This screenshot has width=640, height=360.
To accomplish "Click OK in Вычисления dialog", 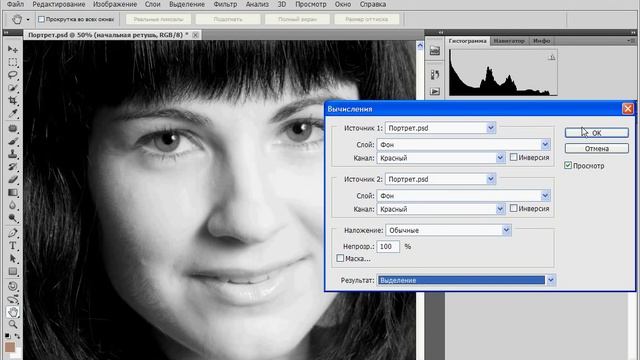I will tap(596, 133).
